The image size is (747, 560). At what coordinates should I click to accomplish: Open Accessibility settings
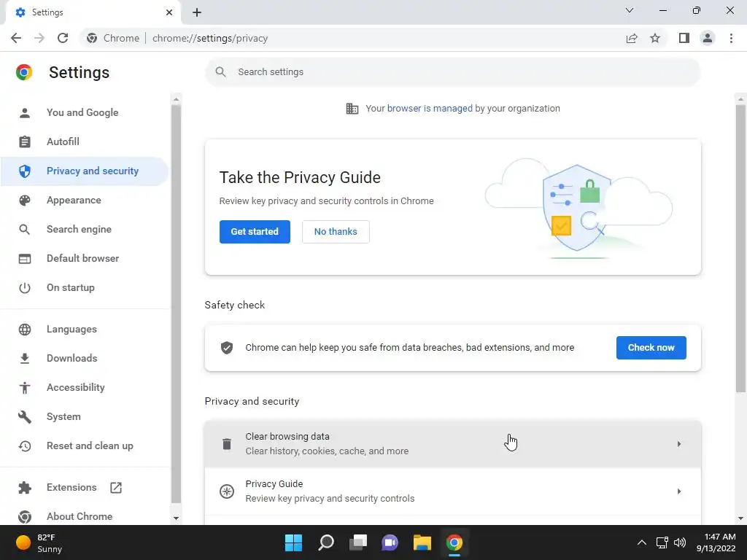point(85,387)
